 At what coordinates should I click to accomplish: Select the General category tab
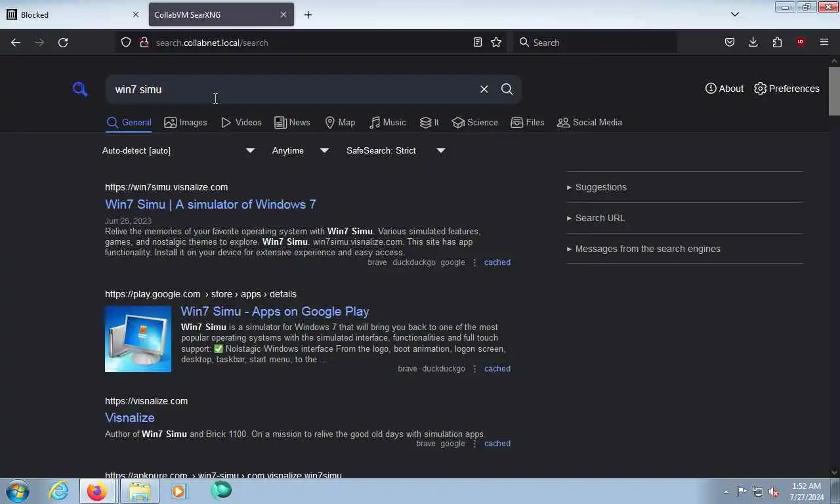(129, 123)
